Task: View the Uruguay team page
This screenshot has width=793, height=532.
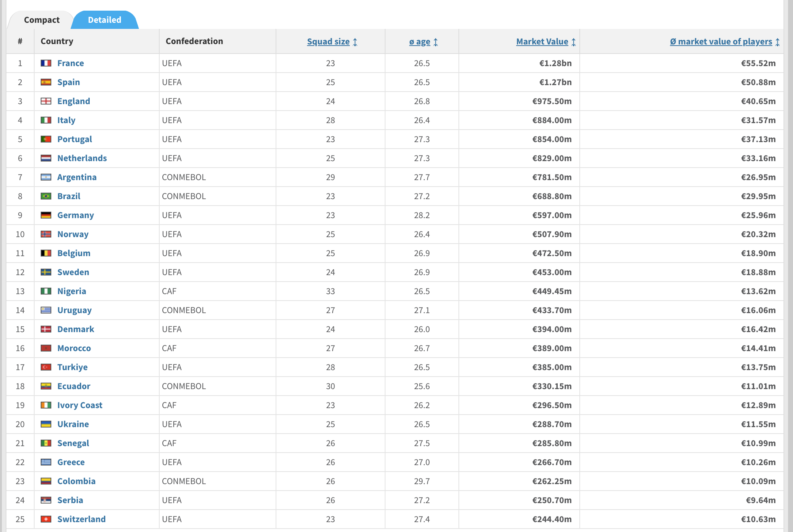Action: pyautogui.click(x=75, y=310)
